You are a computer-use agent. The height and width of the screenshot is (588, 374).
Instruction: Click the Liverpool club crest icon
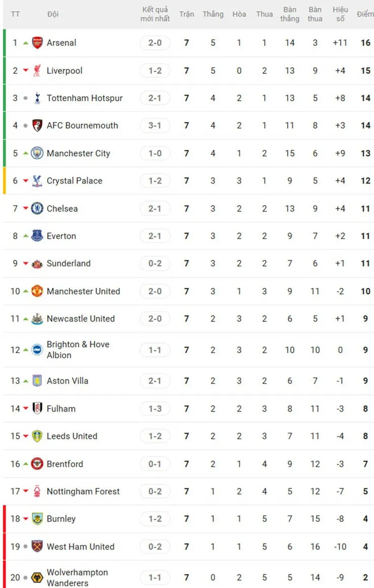pos(37,70)
